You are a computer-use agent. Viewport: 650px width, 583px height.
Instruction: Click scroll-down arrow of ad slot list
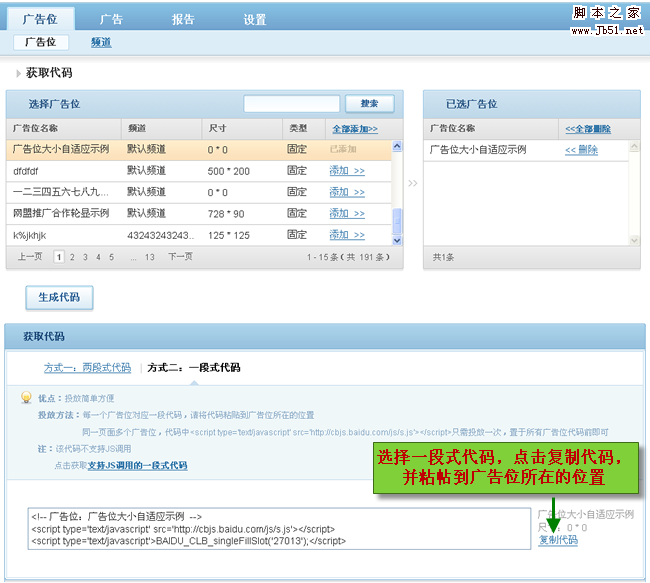[x=397, y=240]
